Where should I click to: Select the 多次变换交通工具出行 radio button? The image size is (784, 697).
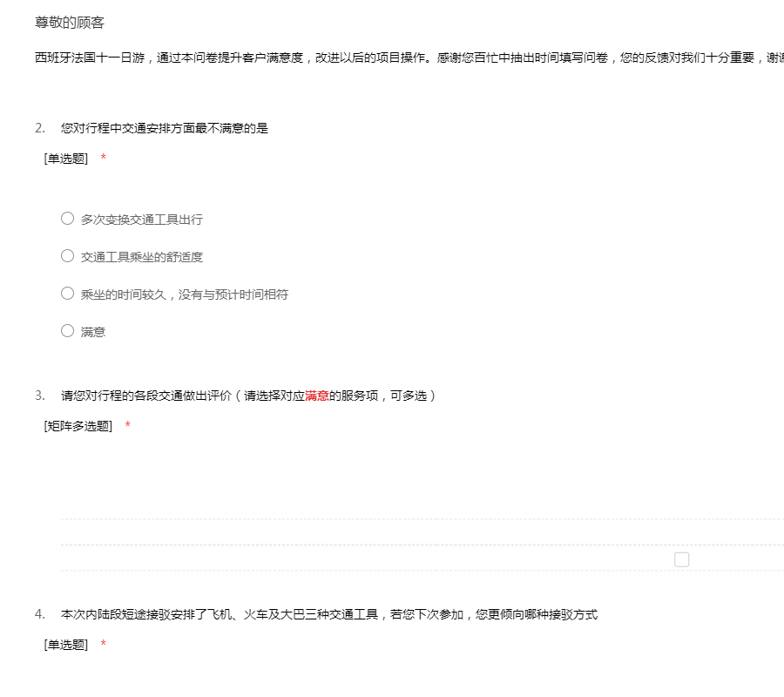pyautogui.click(x=67, y=219)
